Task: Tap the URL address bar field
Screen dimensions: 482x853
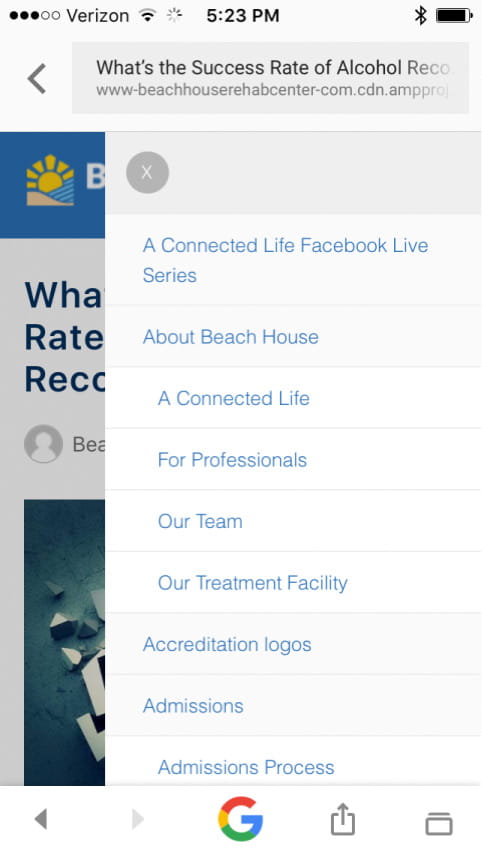Action: coord(270,78)
